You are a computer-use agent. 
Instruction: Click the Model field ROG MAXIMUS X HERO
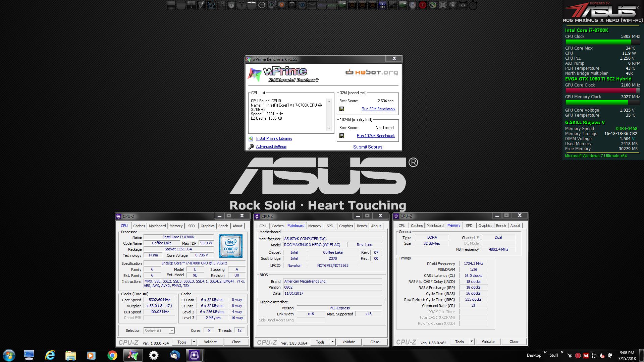pyautogui.click(x=315, y=245)
